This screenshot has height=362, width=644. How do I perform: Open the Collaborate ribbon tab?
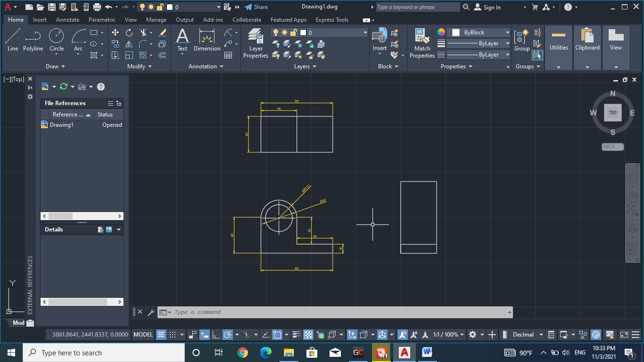247,20
